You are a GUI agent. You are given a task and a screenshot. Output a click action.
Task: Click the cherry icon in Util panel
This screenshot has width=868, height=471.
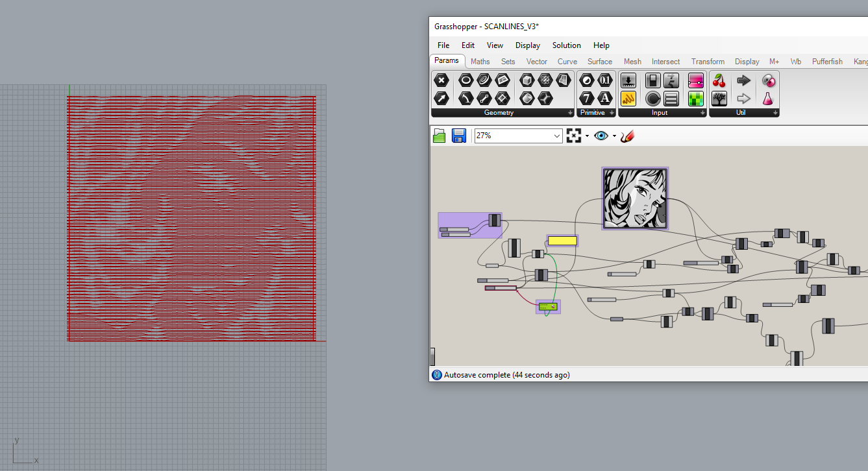tap(719, 80)
